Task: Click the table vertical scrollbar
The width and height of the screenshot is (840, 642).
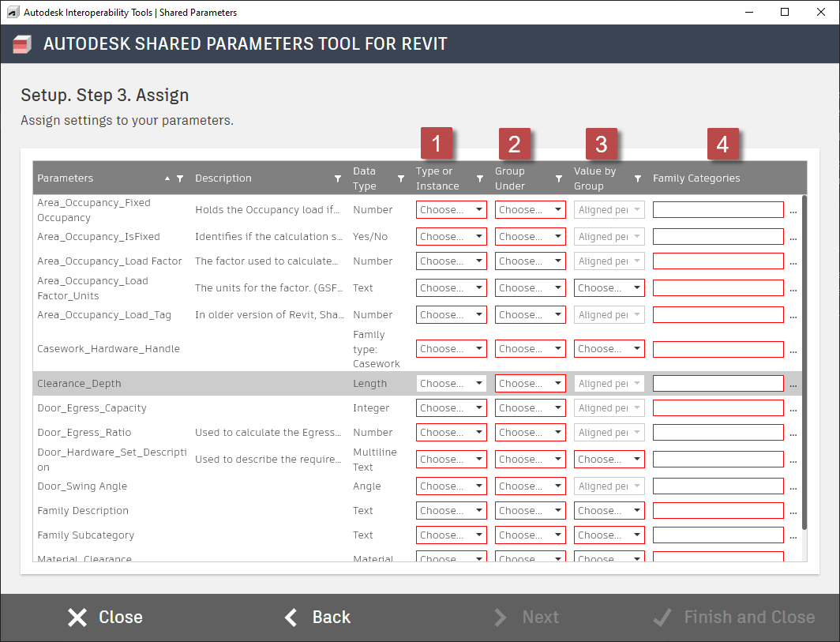Action: coord(804,362)
